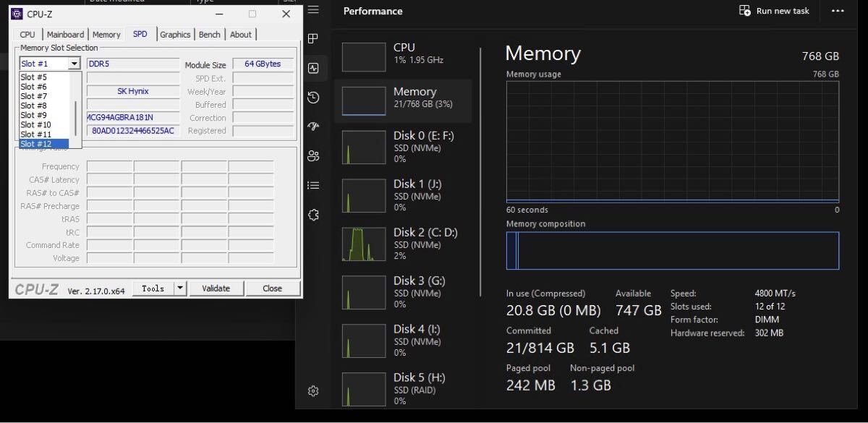Click the three-dot more options icon
This screenshot has height=423, width=868.
838,11
